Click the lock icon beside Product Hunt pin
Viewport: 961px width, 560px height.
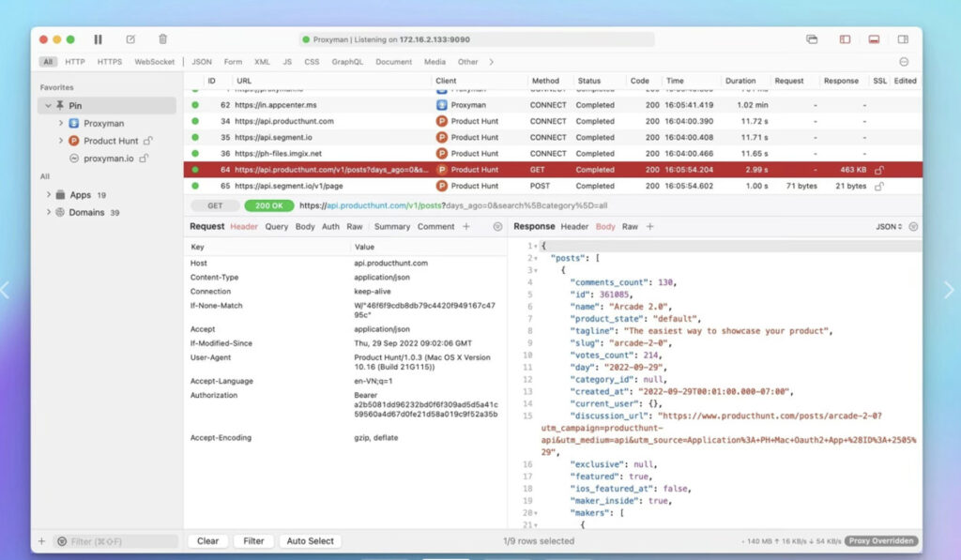click(147, 141)
